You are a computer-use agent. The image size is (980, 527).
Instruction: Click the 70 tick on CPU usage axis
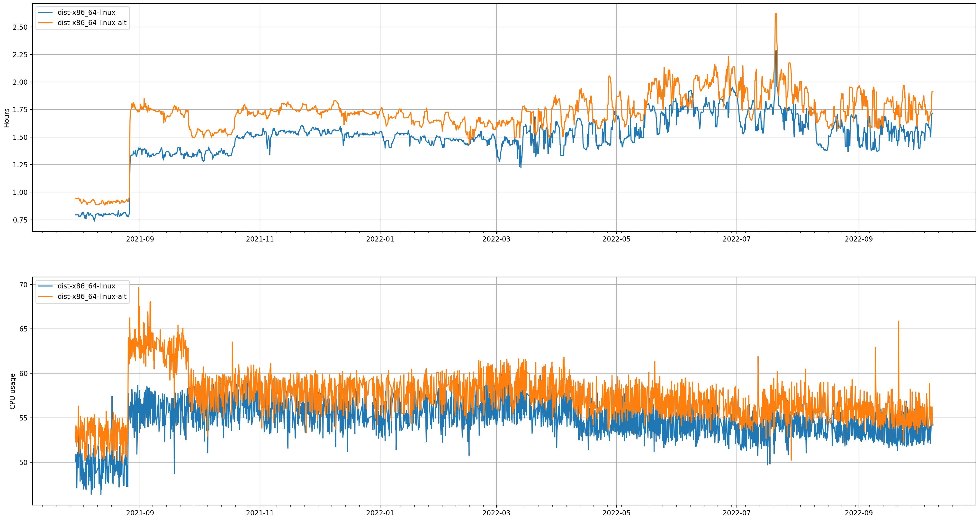coord(23,284)
